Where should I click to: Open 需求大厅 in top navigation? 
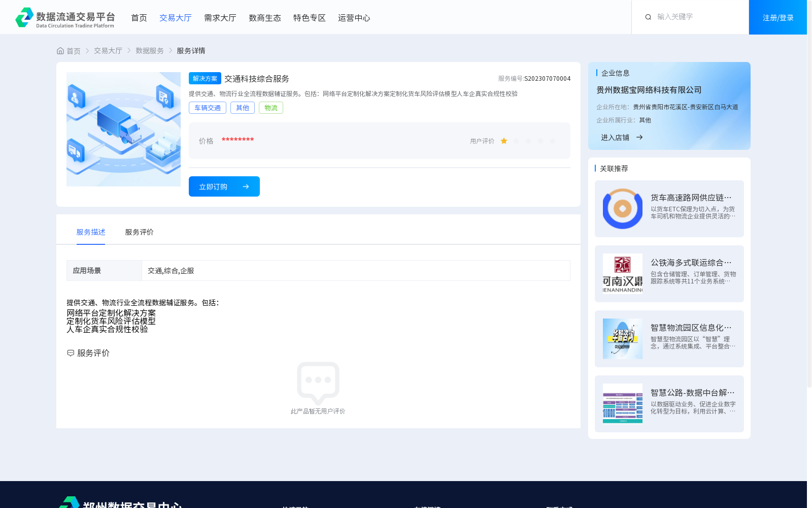click(220, 18)
